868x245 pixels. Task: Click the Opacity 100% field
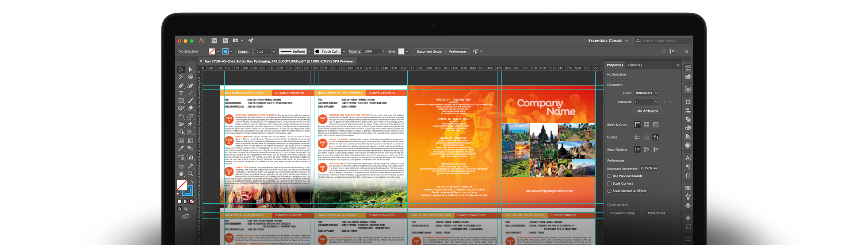371,51
